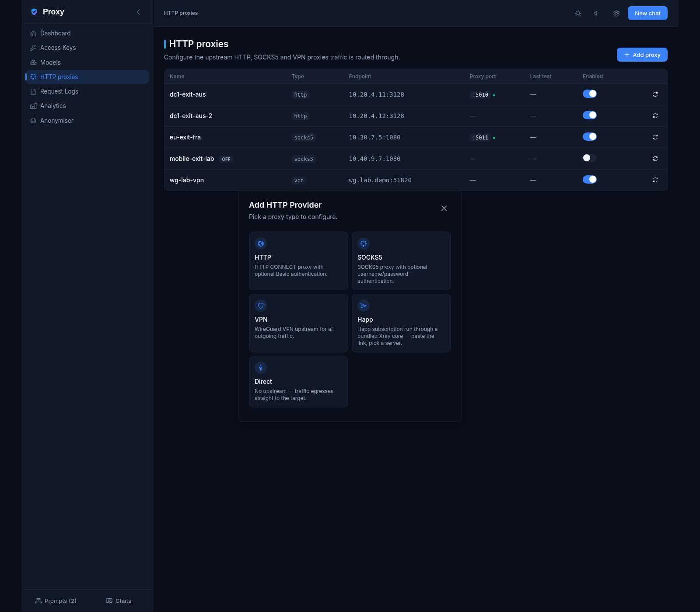Click the OFF badge beside mobile-exit-lab

(x=226, y=159)
